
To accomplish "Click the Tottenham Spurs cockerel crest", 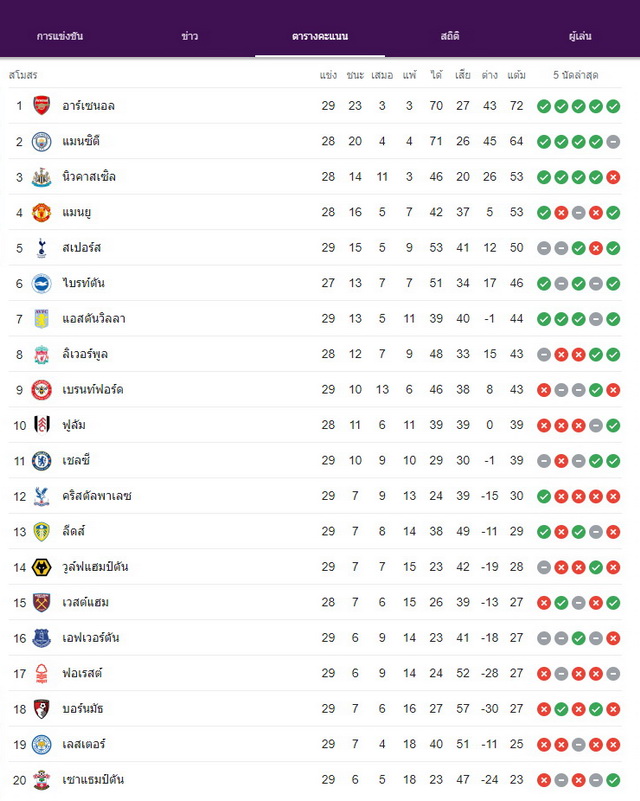I will [41, 248].
